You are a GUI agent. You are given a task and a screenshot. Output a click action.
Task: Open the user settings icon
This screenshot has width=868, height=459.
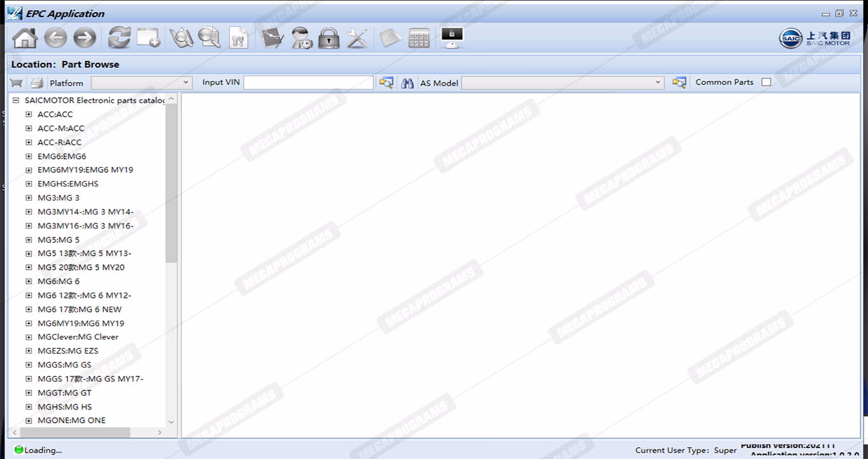302,37
